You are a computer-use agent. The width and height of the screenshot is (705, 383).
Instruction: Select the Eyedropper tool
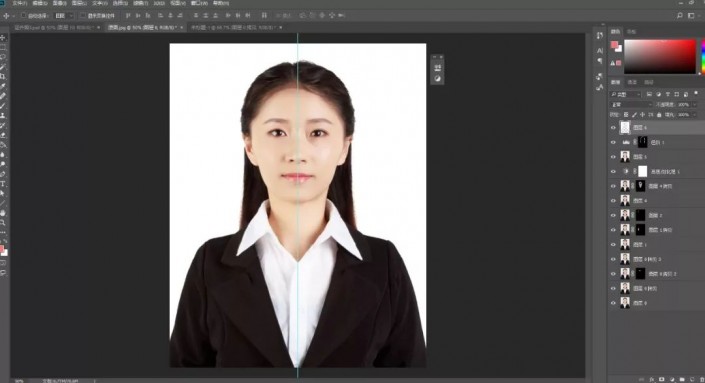coord(3,86)
